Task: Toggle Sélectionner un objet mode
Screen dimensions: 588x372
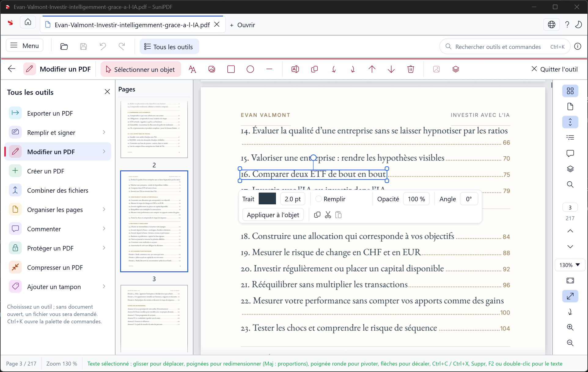Action: click(141, 69)
